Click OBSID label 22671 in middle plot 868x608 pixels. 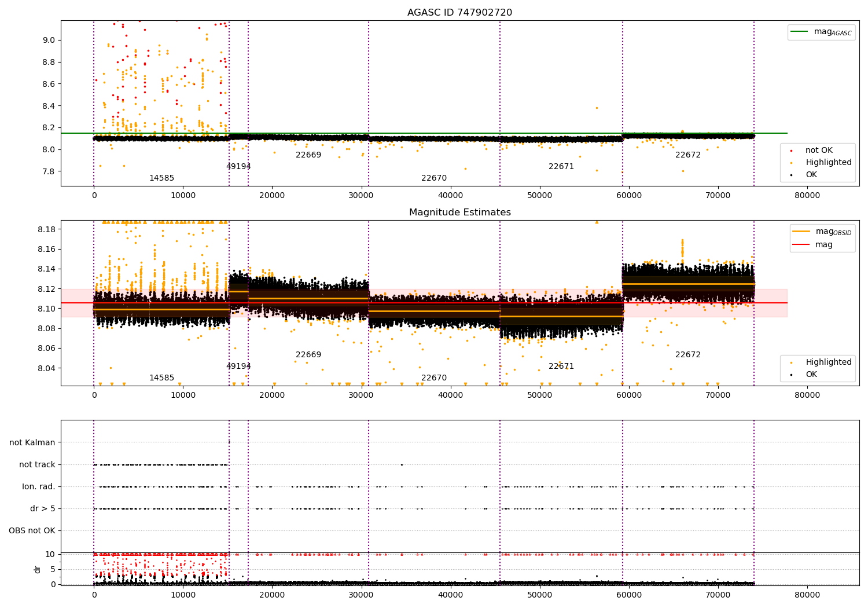coord(561,367)
